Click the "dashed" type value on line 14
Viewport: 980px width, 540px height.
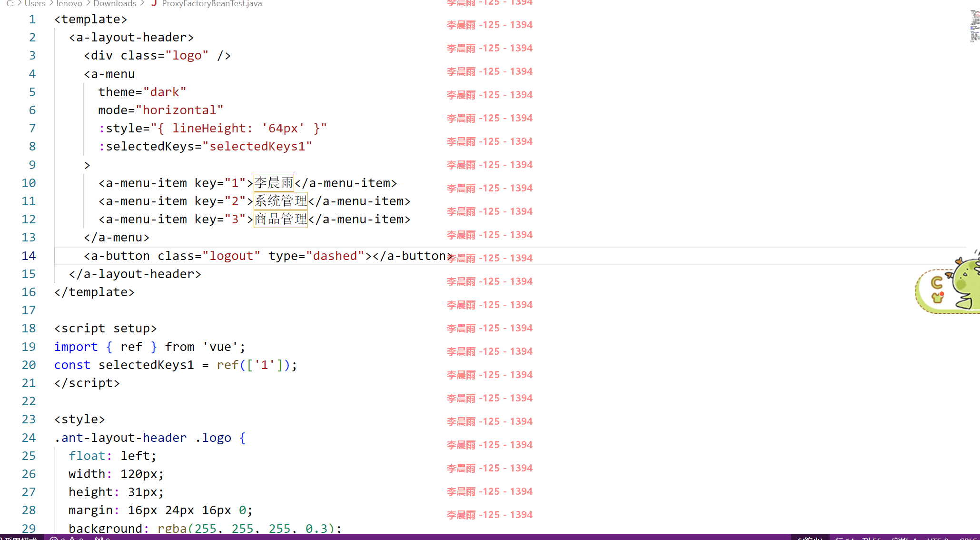coord(335,256)
